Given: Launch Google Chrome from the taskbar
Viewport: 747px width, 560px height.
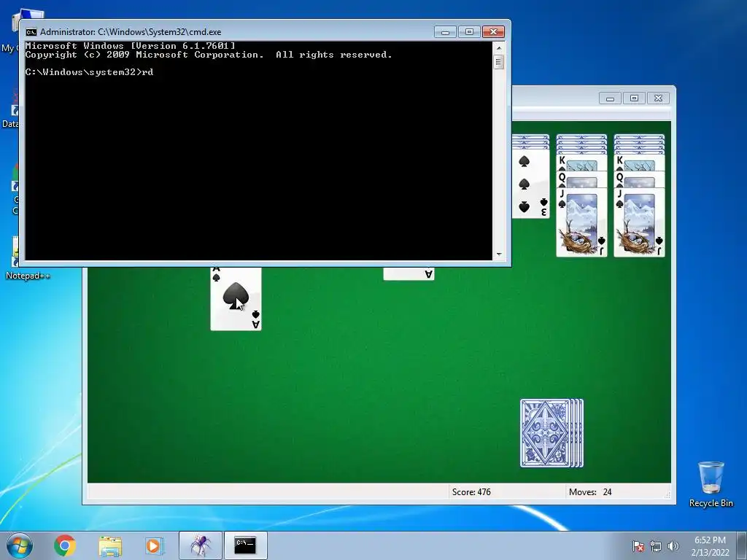Looking at the screenshot, I should (x=65, y=545).
